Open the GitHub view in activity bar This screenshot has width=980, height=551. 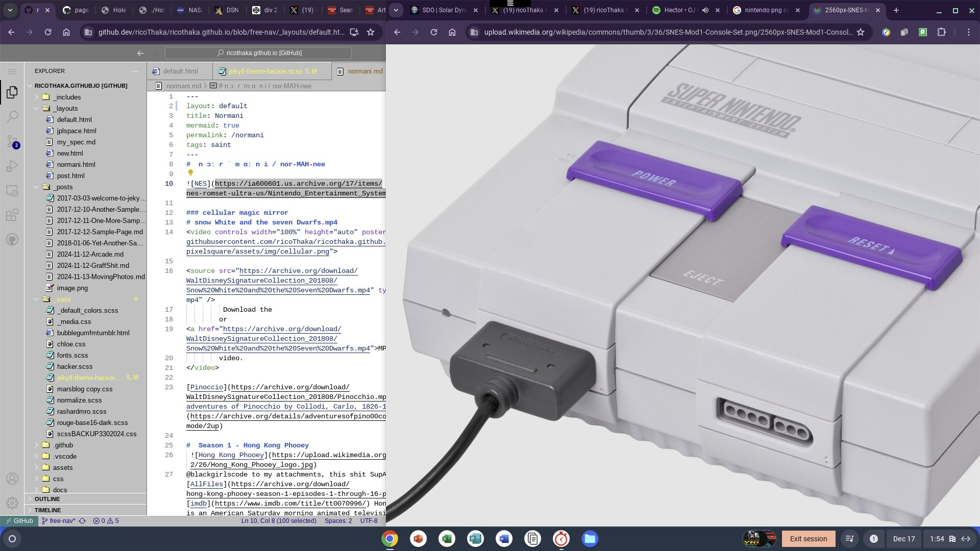12,239
